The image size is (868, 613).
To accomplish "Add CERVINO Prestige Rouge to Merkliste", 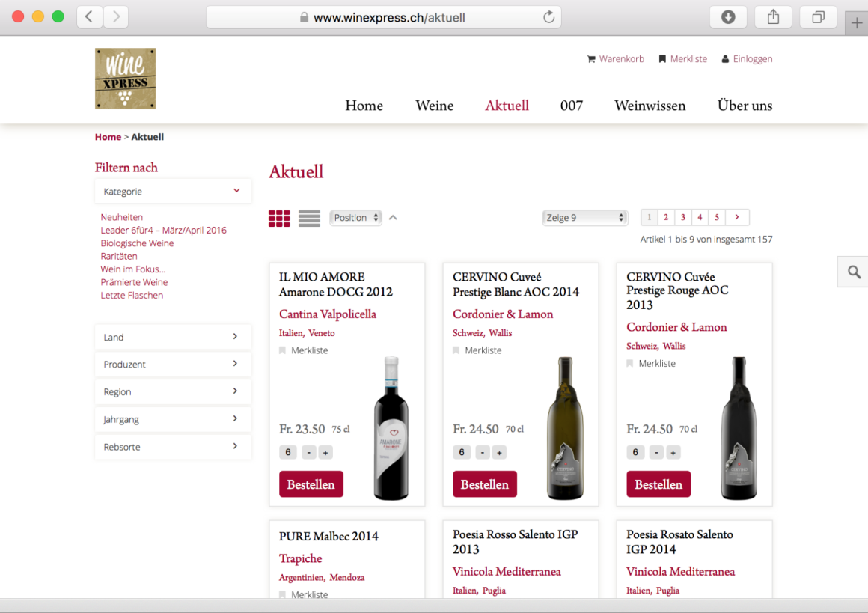I will pos(651,364).
